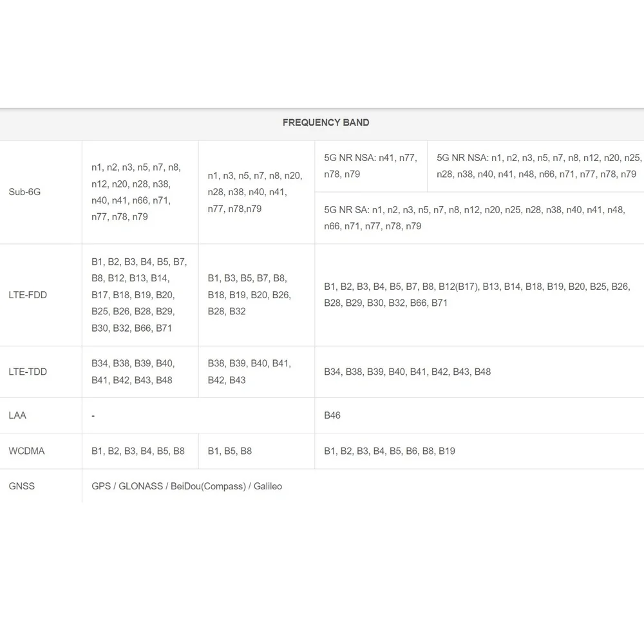Image resolution: width=644 pixels, height=644 pixels.
Task: Click the dash in the LAA row
Action: [x=93, y=415]
